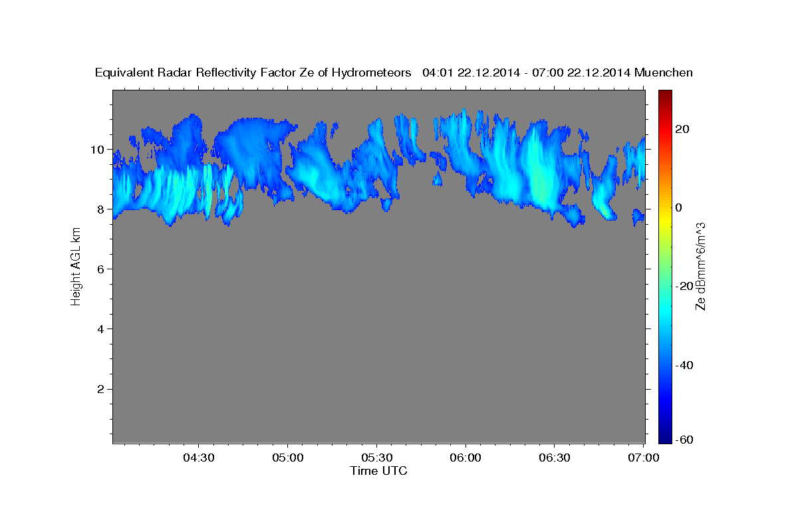The width and height of the screenshot is (798, 532).
Task: Click the height tick label 10
Action: pyautogui.click(x=98, y=149)
